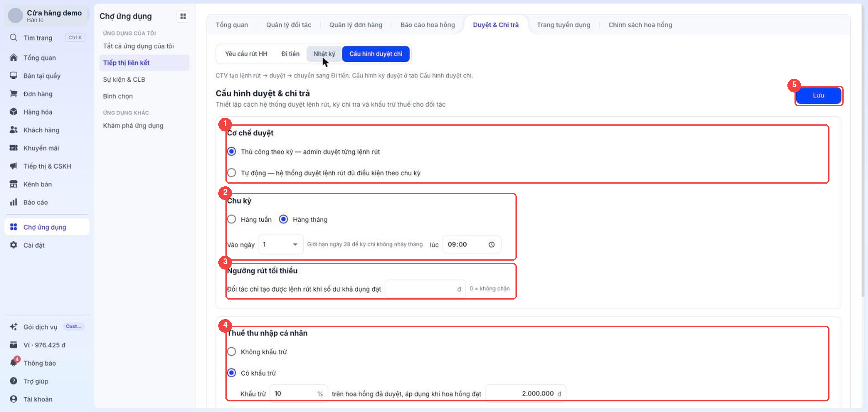Click the Tiếp thị & CSKH megaphone icon

pos(14,166)
